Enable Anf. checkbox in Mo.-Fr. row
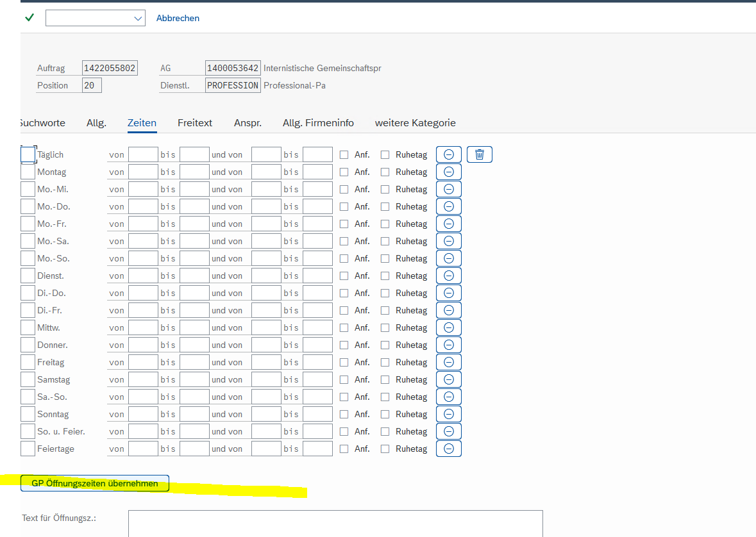756x537 pixels. pos(344,224)
